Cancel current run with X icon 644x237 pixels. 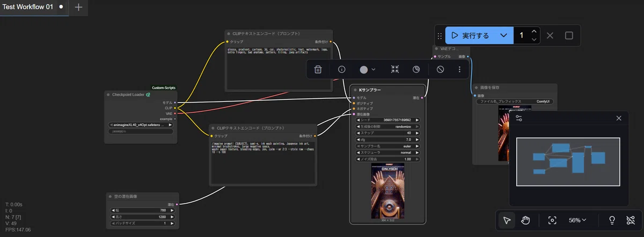[x=550, y=35]
